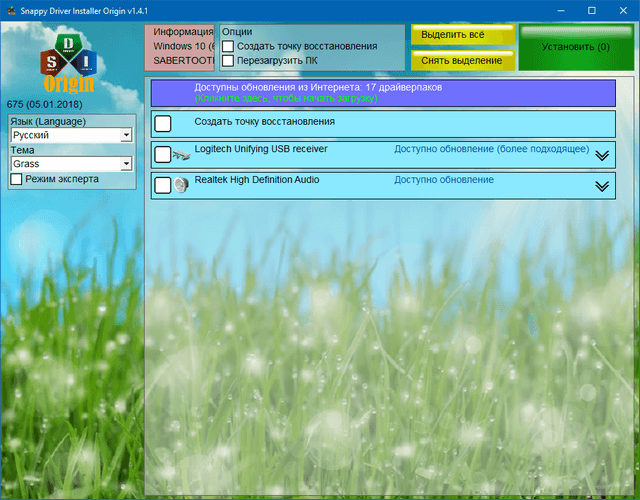
Task: Expand the Realtek High Definition Audio row
Action: pyautogui.click(x=601, y=185)
